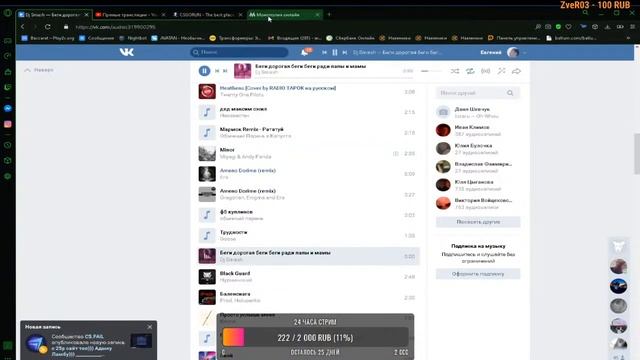Click the show other friends button
The image size is (640, 360).
point(478,222)
